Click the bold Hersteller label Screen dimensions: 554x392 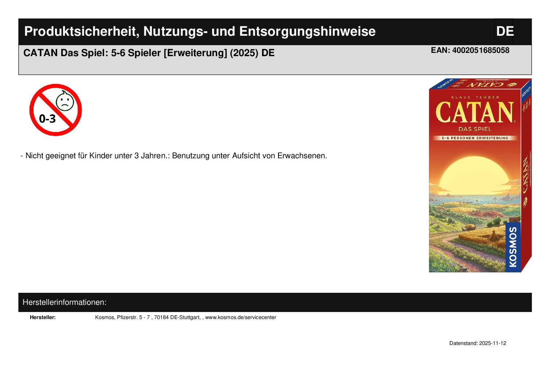point(43,318)
